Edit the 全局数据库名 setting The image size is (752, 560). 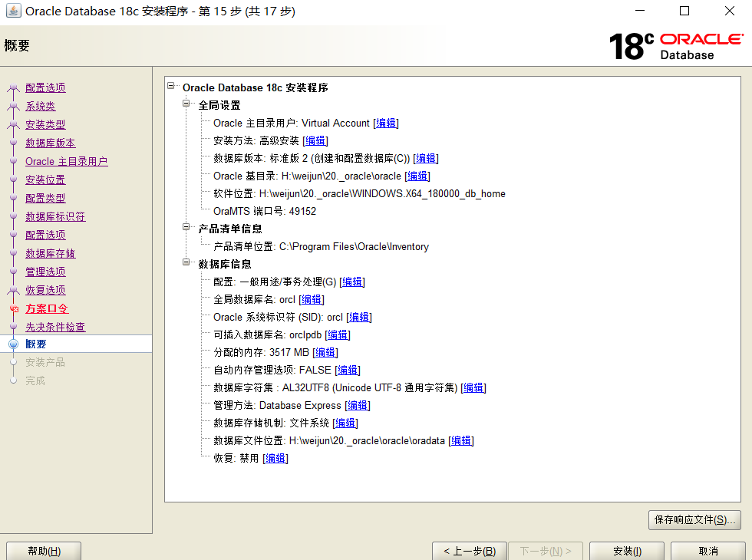(x=311, y=299)
